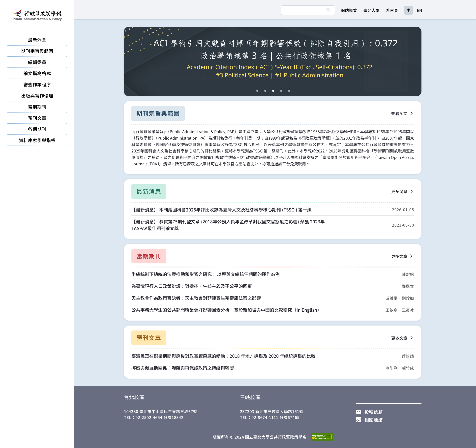
Task: Click the 相關連結 link icon
Action: tap(358, 420)
